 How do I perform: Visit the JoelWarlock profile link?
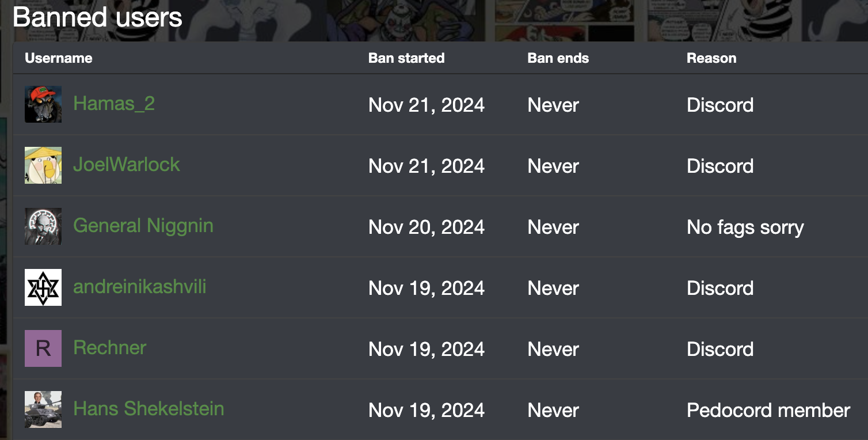[127, 165]
